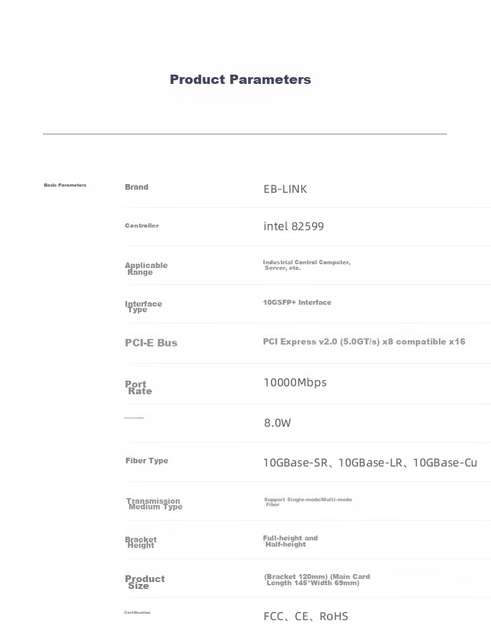Viewport: 491px width, 630px height.
Task: Select the EB-LINK brand value
Action: coord(285,189)
